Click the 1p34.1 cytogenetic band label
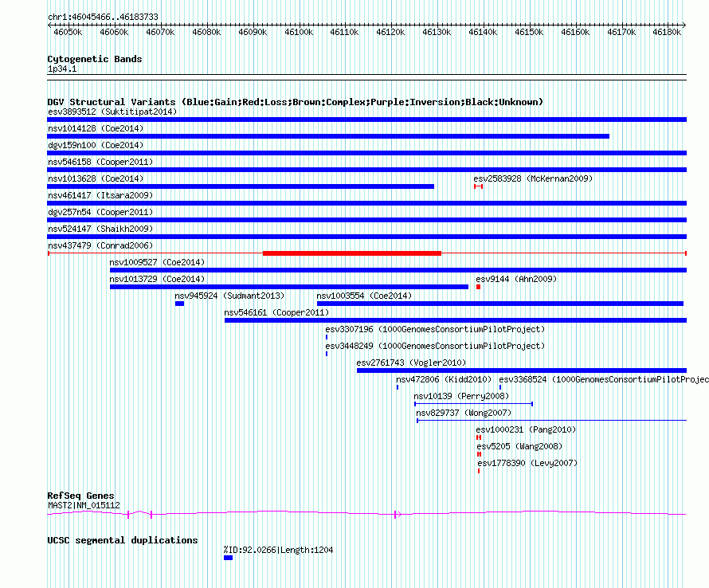Image resolution: width=709 pixels, height=588 pixels. (x=62, y=69)
